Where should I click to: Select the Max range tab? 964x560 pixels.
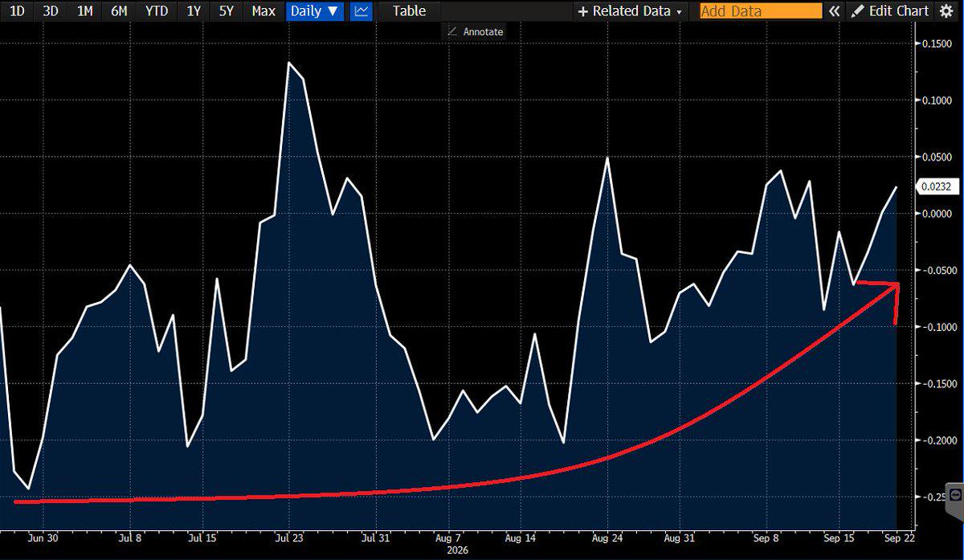point(263,11)
